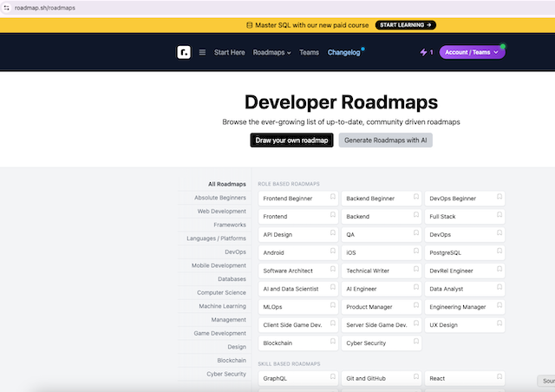Bookmark the Product Manager roadmap
The height and width of the screenshot is (392, 555).
(x=416, y=305)
